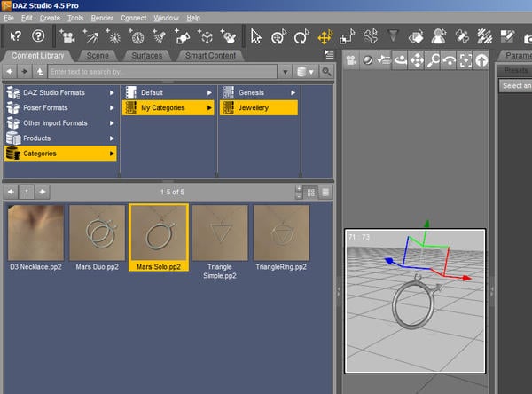532x394 pixels.
Task: Open the viewport camera selector icon
Action: [x=351, y=60]
